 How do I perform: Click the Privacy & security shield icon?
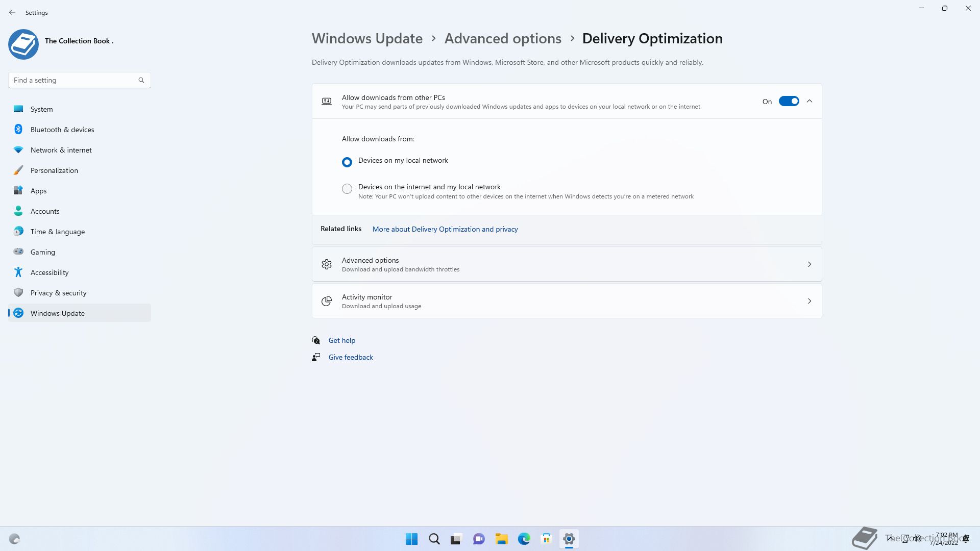18,292
